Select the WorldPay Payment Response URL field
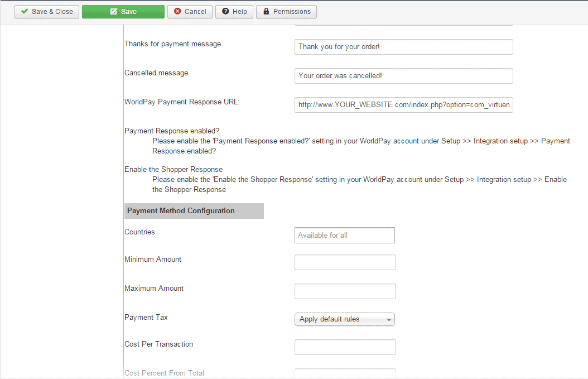 click(x=403, y=105)
